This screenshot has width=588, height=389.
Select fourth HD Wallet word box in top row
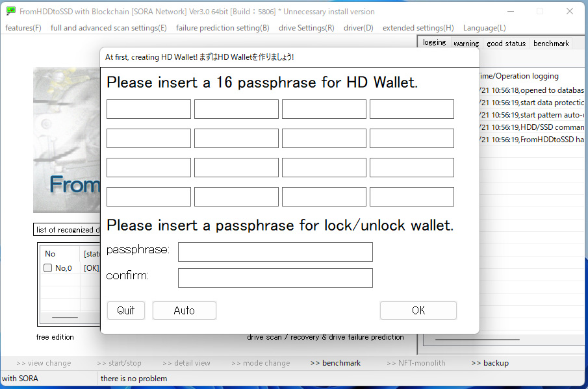[412, 109]
